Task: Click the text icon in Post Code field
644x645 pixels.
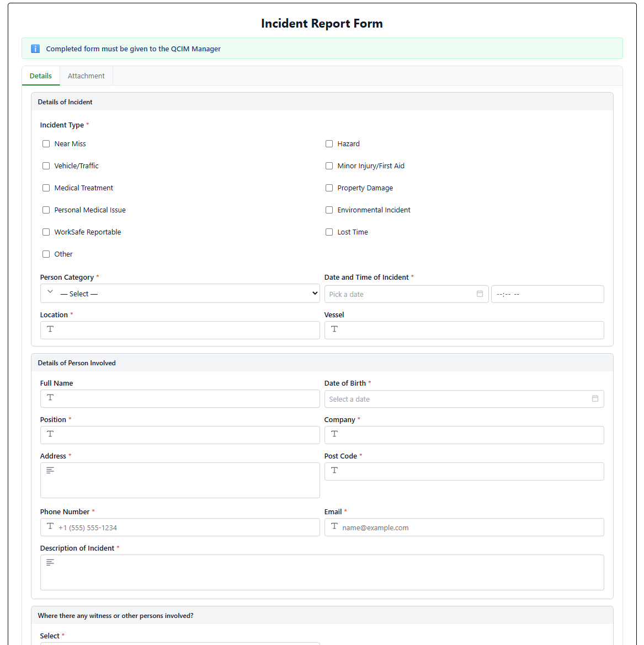Action: pos(334,470)
